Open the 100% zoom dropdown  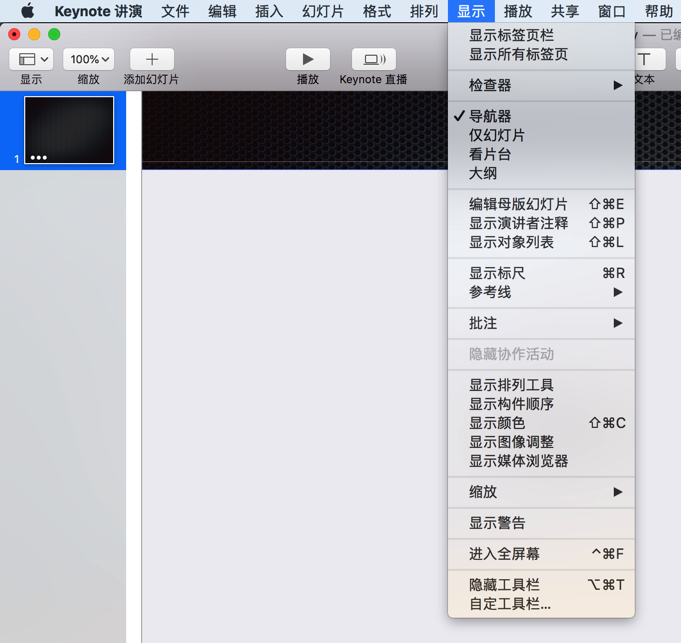click(89, 59)
